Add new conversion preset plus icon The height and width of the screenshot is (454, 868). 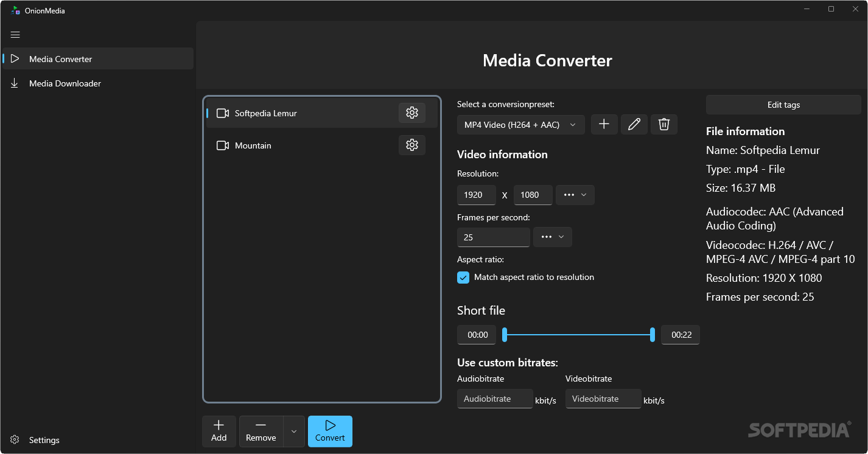point(604,124)
